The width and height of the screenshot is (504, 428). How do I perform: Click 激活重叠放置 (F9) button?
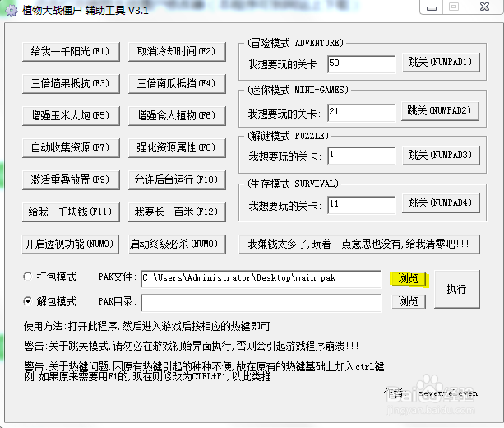[x=71, y=180]
